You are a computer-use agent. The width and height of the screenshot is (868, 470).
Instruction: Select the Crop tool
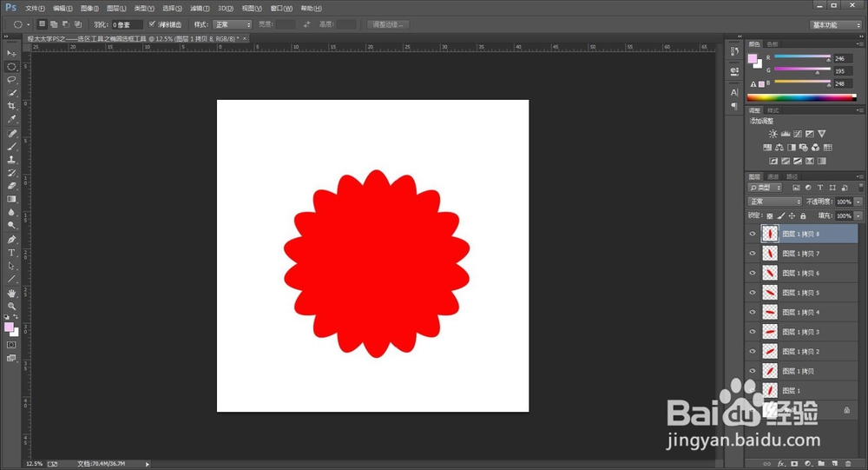pos(11,106)
